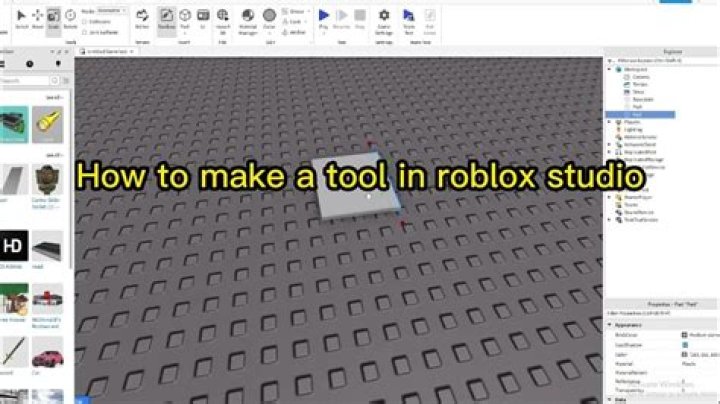Click the Lock tool button
720x404 pixels.
(294, 22)
